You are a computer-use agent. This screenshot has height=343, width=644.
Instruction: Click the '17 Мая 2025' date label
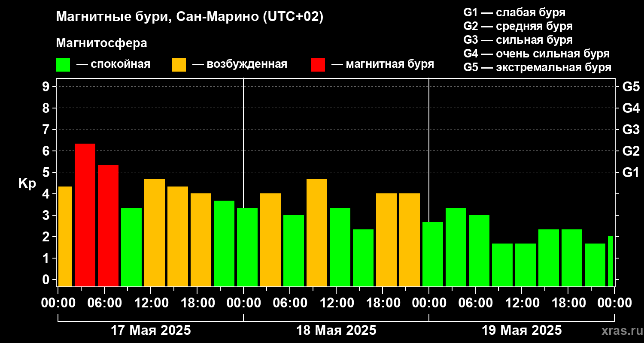click(151, 331)
